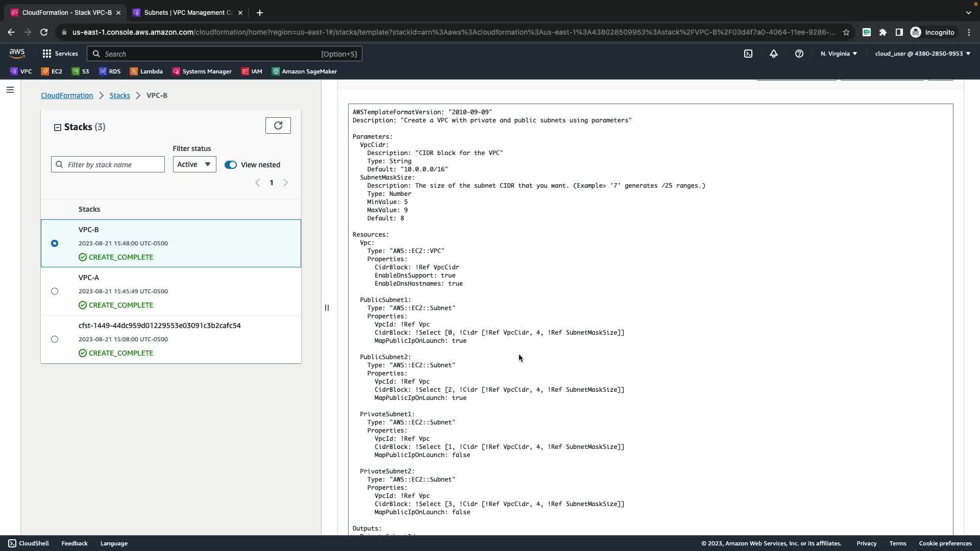980x551 pixels.
Task: Collapse the Stacks panel header
Action: point(58,128)
